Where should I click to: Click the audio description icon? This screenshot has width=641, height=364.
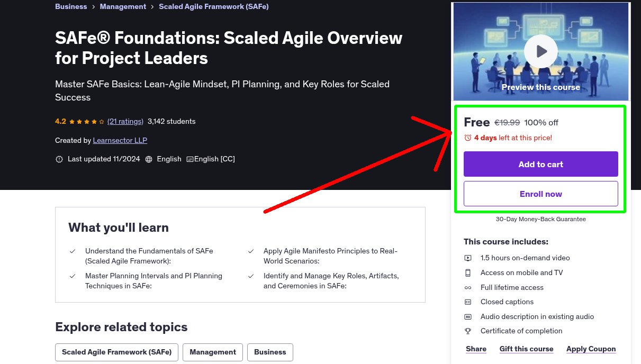(468, 317)
